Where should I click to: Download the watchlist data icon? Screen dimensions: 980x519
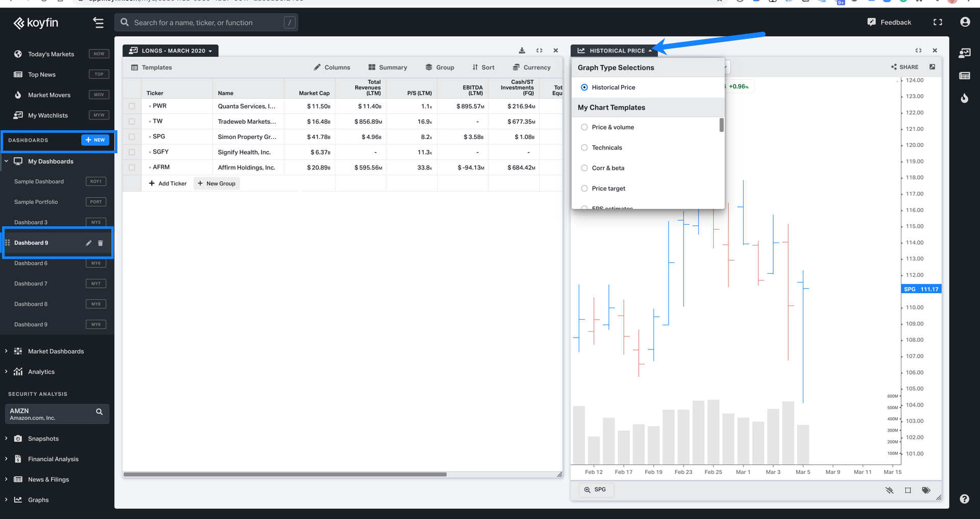tap(522, 51)
